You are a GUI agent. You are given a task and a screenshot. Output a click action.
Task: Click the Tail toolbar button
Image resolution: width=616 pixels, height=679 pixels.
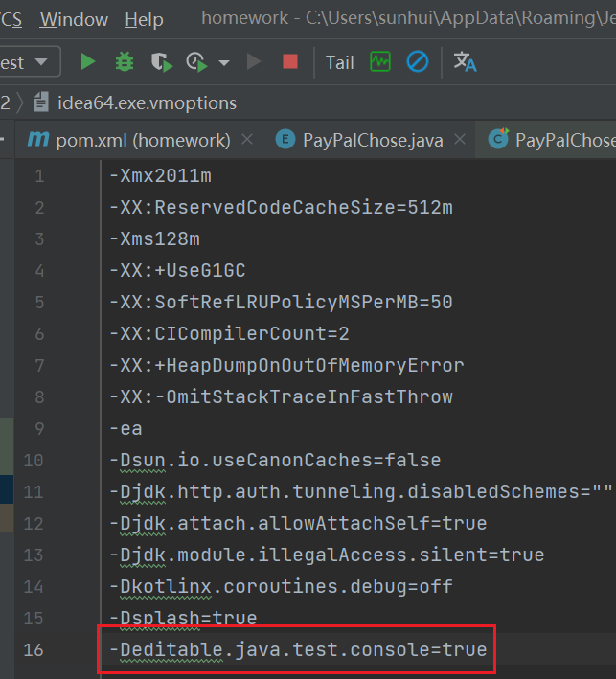click(x=339, y=62)
